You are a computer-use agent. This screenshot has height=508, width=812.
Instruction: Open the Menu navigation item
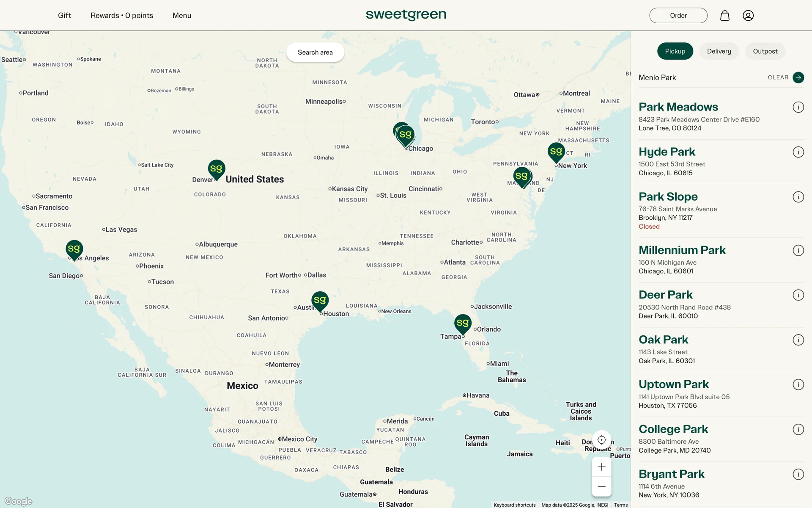coord(182,16)
